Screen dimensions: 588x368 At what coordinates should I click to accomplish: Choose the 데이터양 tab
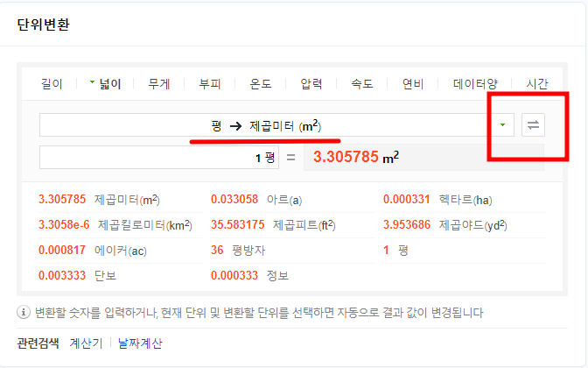coord(475,84)
